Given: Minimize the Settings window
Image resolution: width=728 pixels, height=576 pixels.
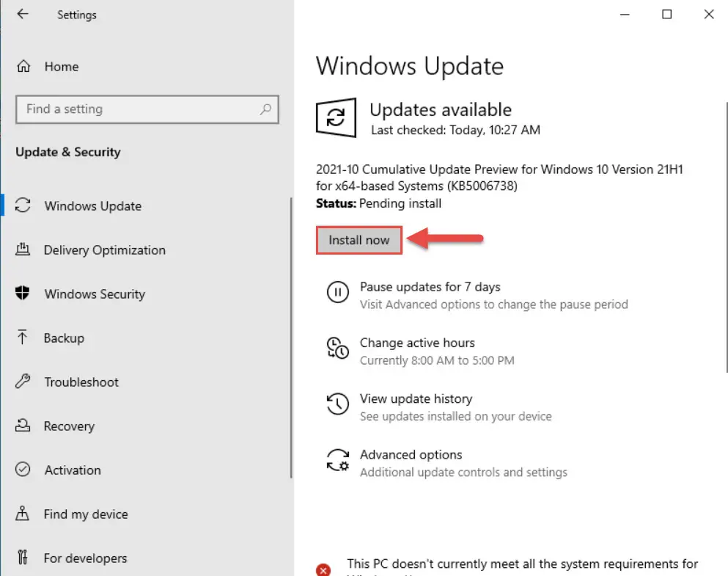Looking at the screenshot, I should (625, 15).
